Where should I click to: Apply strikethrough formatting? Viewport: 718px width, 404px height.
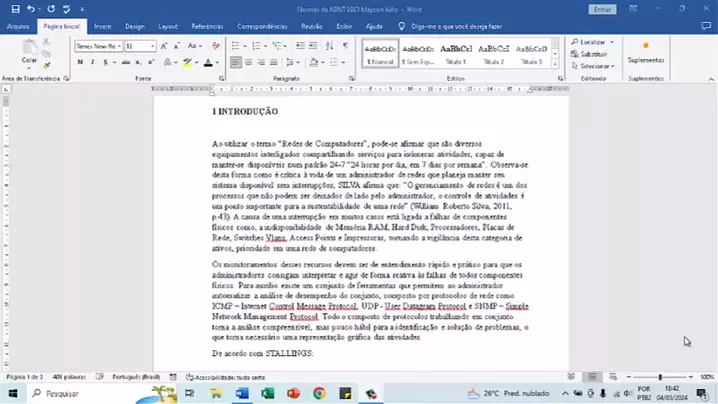point(125,62)
